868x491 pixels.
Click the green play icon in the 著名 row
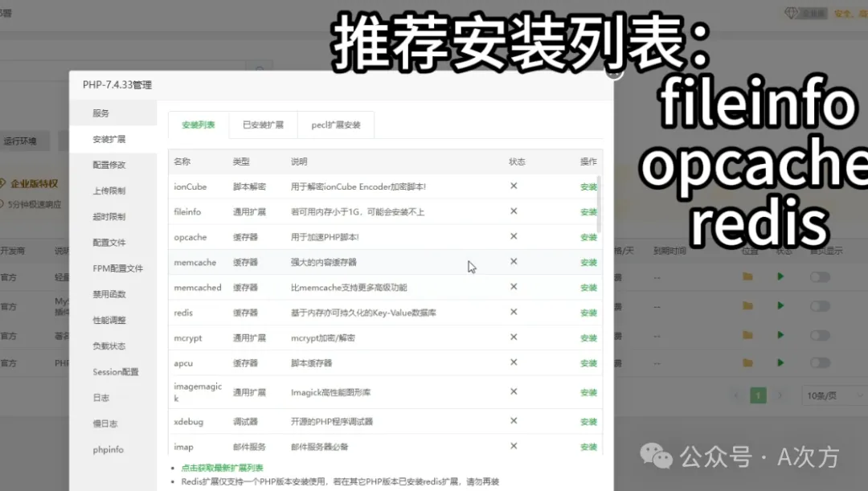(x=780, y=335)
